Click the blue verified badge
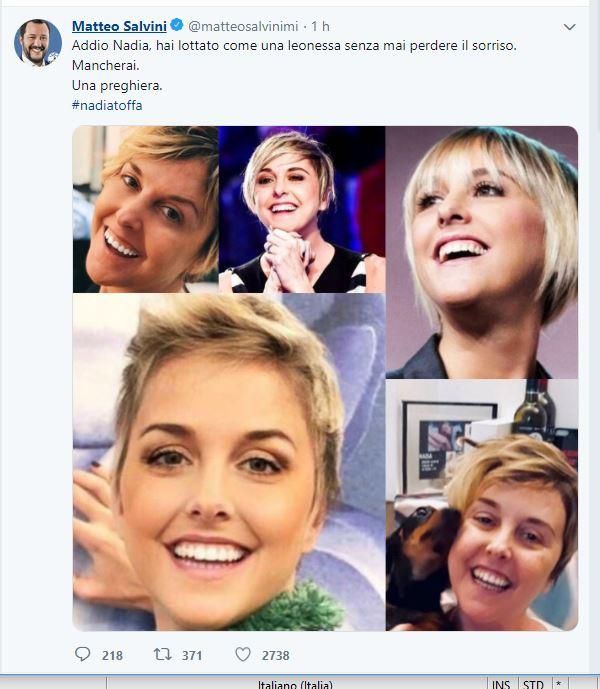 tap(177, 27)
